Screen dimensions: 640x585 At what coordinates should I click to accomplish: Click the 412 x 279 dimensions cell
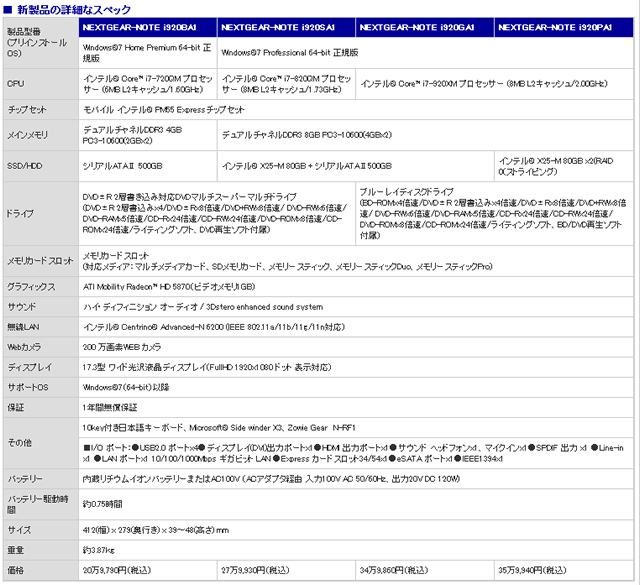tap(356, 530)
